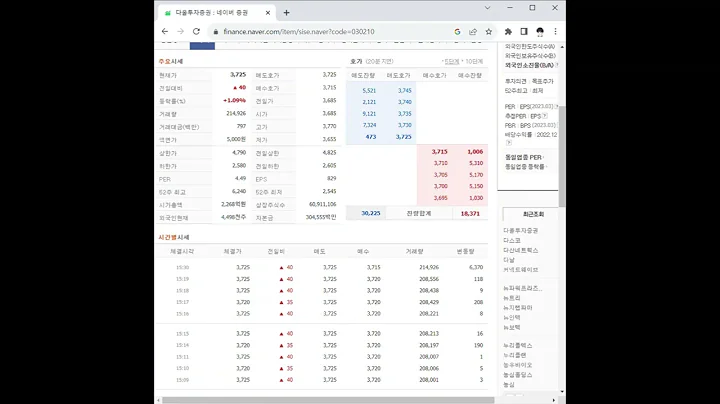Screen dimensions: 720x404
Task: Click the 상장주식수 value 60,911,106
Action: (x=322, y=204)
